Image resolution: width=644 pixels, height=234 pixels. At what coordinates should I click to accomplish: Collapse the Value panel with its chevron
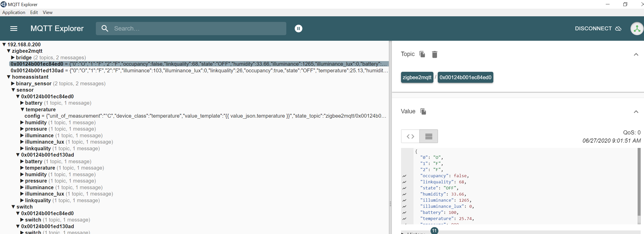click(x=636, y=112)
